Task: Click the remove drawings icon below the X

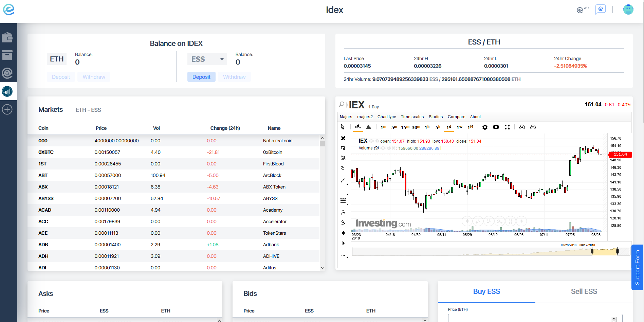Action: pos(343,148)
